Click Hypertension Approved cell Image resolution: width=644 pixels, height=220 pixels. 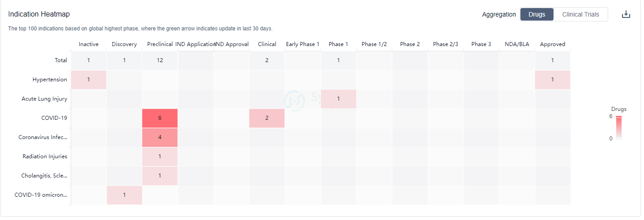point(553,80)
